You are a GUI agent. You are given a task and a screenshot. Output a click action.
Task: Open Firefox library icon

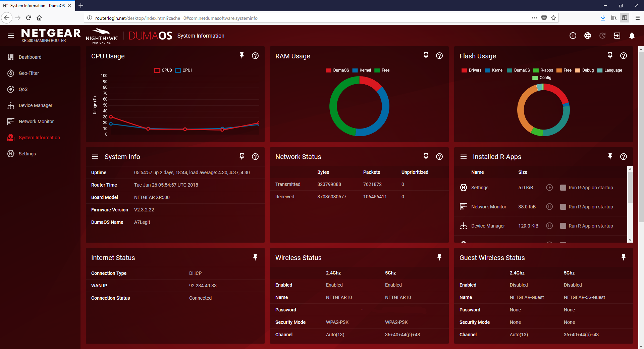pyautogui.click(x=614, y=18)
